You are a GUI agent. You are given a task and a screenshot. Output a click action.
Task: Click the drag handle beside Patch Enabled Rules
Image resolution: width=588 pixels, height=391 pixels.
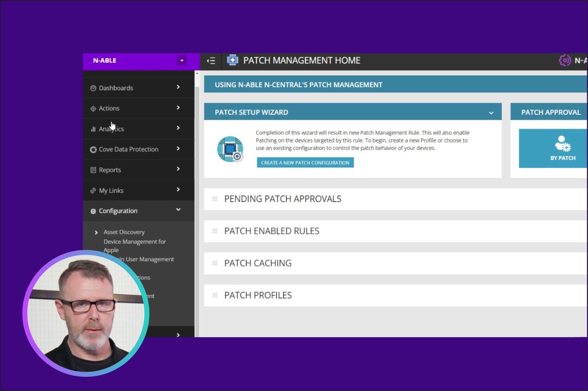pos(215,231)
